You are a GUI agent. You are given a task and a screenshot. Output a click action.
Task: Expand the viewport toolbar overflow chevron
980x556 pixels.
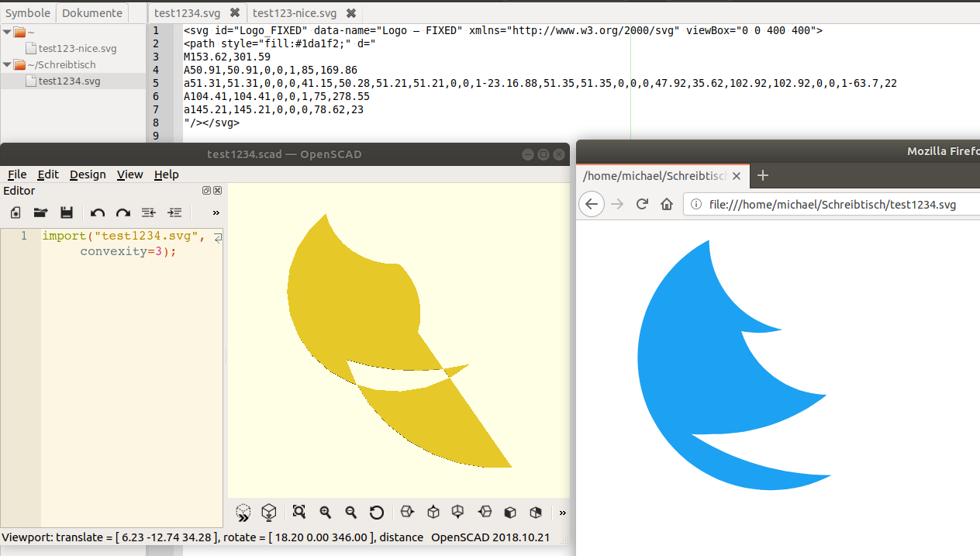561,513
